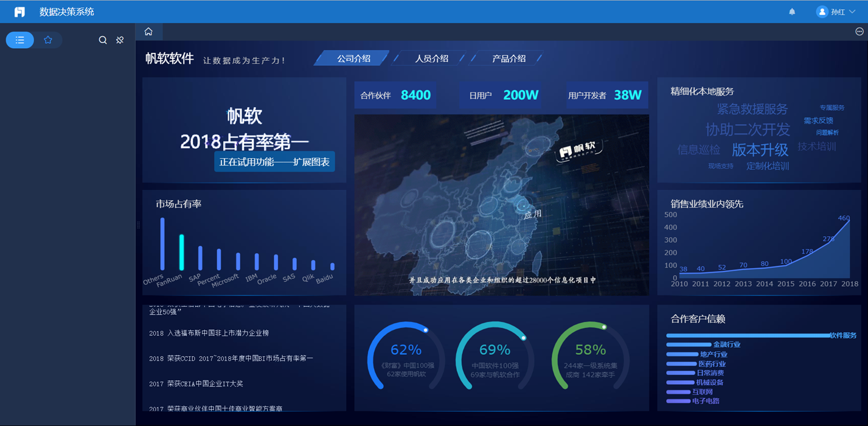Click the 合作客户信赖 panel title

698,319
